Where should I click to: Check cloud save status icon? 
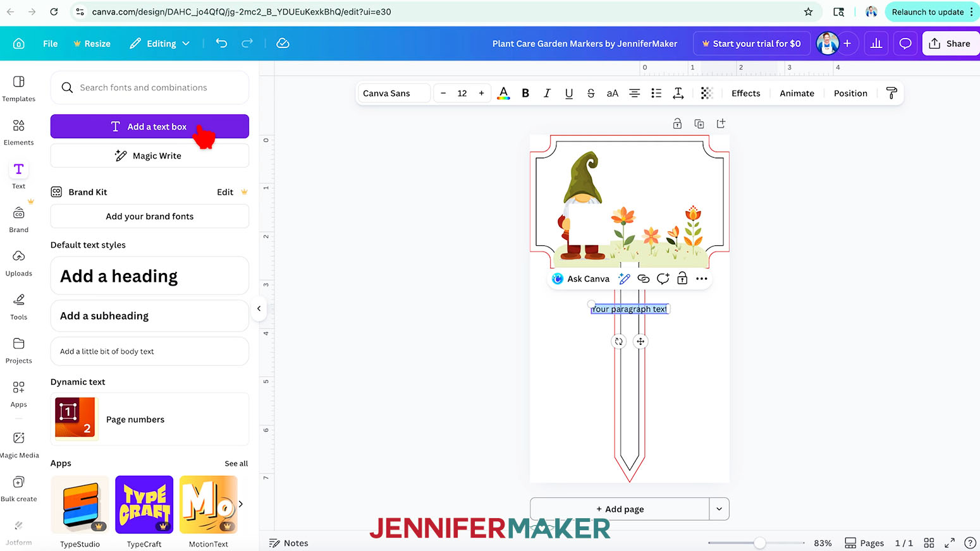283,43
